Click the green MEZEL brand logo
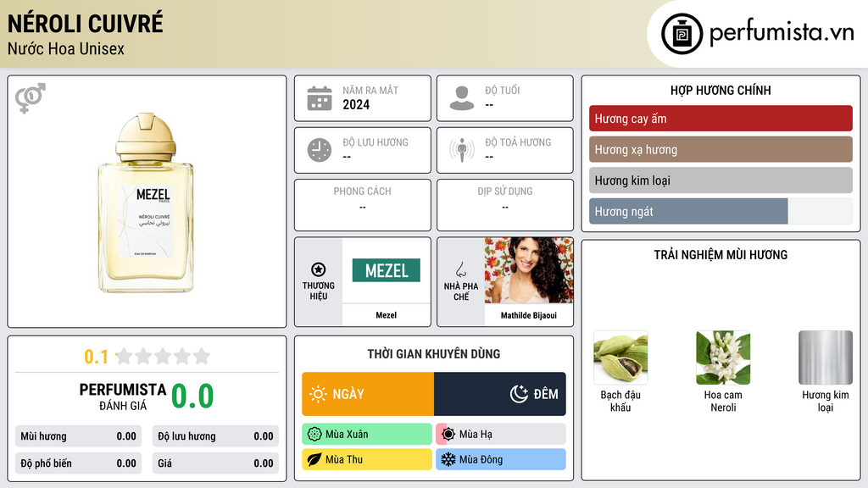Viewport: 868px width, 488px height. [x=386, y=270]
